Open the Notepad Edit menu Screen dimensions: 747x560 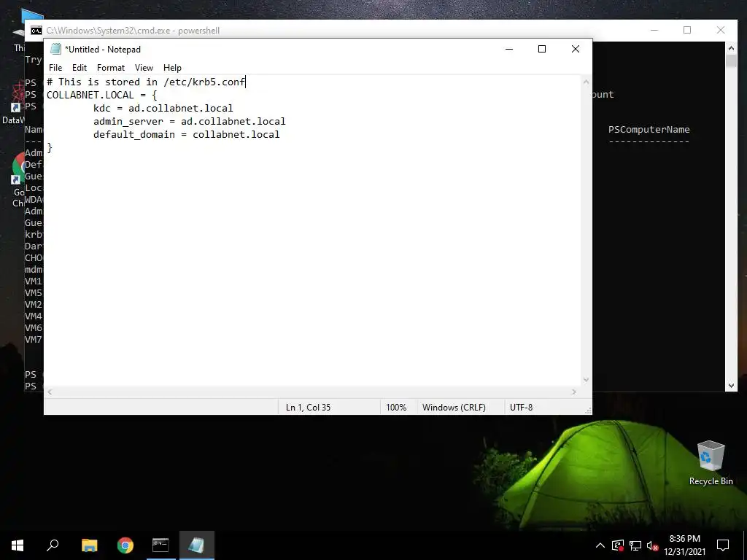click(x=79, y=68)
